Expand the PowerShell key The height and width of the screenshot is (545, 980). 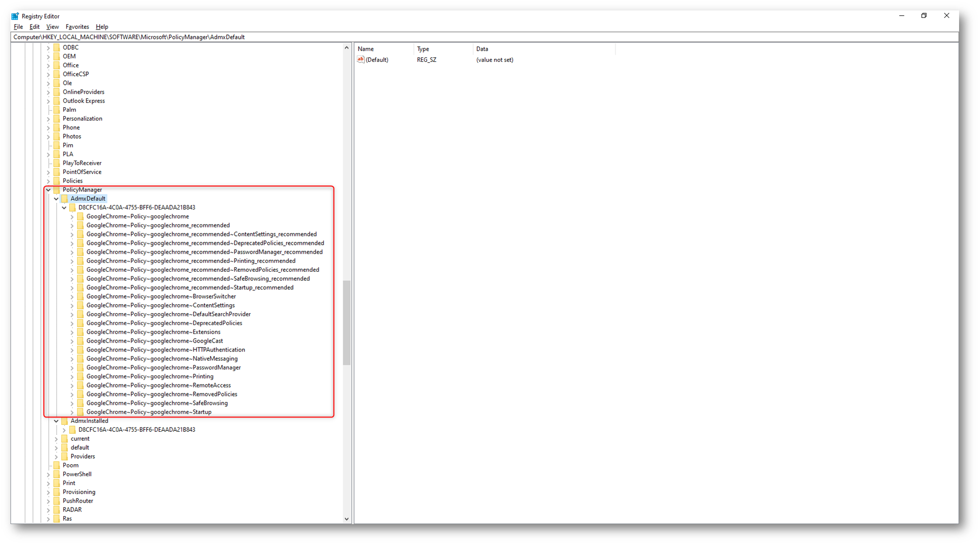click(x=48, y=475)
